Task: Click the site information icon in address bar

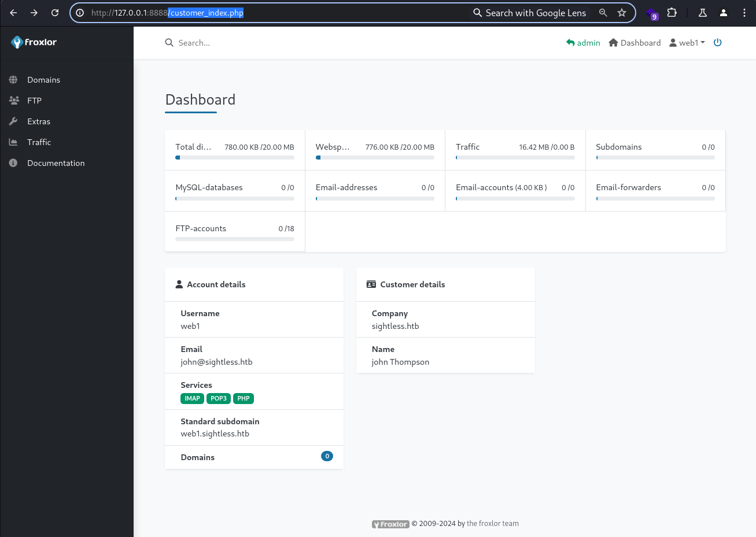Action: click(x=80, y=13)
